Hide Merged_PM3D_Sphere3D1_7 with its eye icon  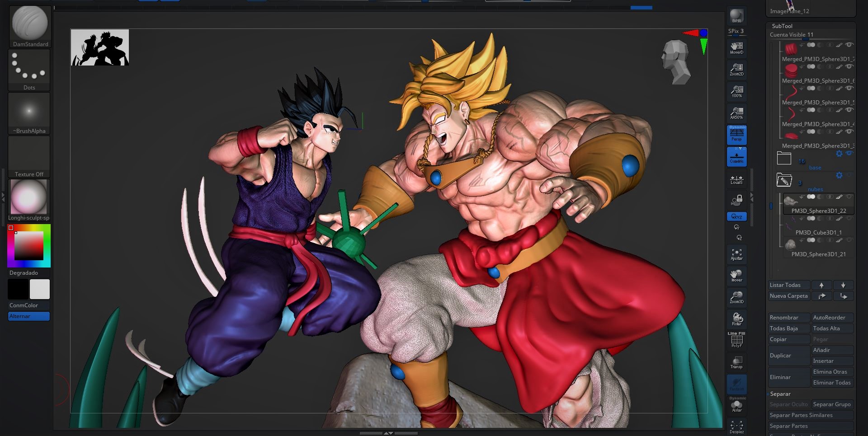(849, 45)
